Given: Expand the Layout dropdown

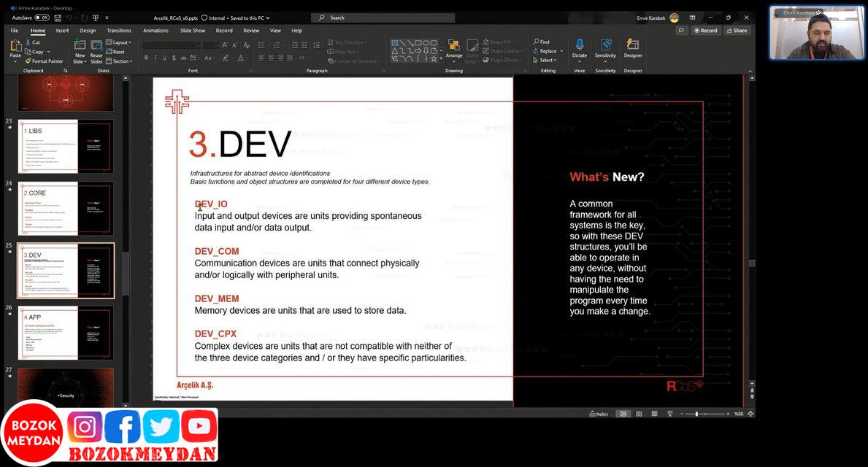Looking at the screenshot, I should (119, 42).
